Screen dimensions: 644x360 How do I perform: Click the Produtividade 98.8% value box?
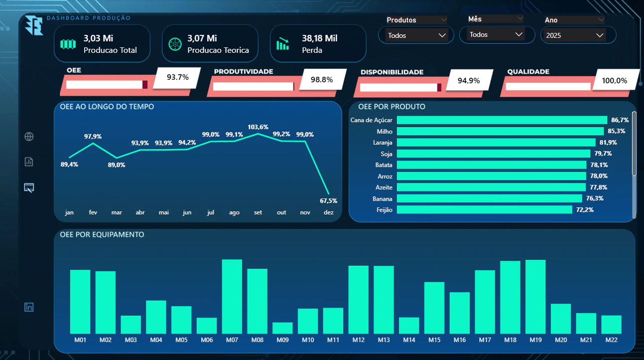322,79
